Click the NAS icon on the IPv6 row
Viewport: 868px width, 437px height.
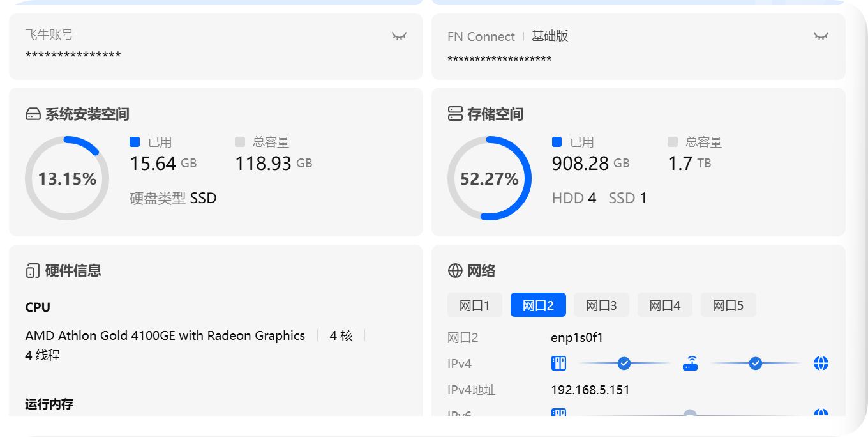pos(558,414)
